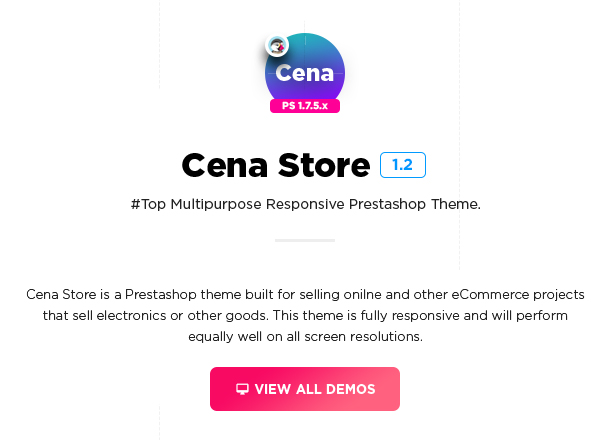609x440 pixels.
Task: Click the Cena Store main heading
Action: click(276, 165)
